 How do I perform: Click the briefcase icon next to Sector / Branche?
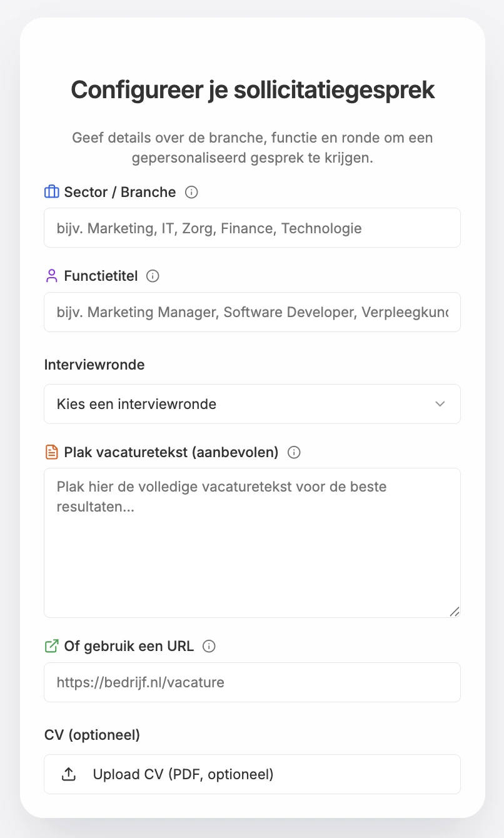(x=51, y=192)
